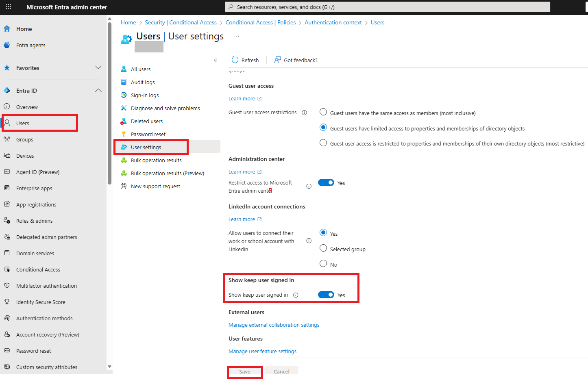Image resolution: width=588 pixels, height=380 pixels.
Task: Open Manage user feature settings link
Action: coord(262,351)
